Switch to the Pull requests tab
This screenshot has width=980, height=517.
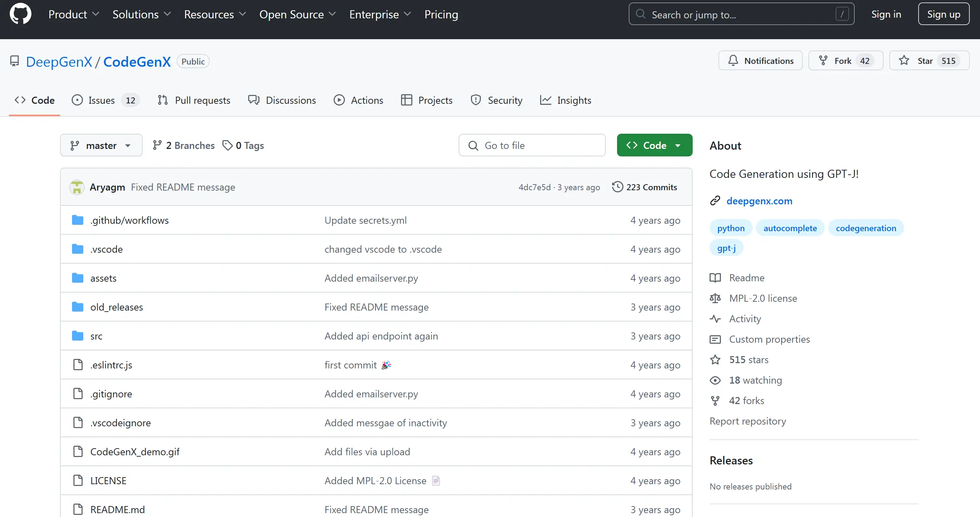click(x=194, y=101)
